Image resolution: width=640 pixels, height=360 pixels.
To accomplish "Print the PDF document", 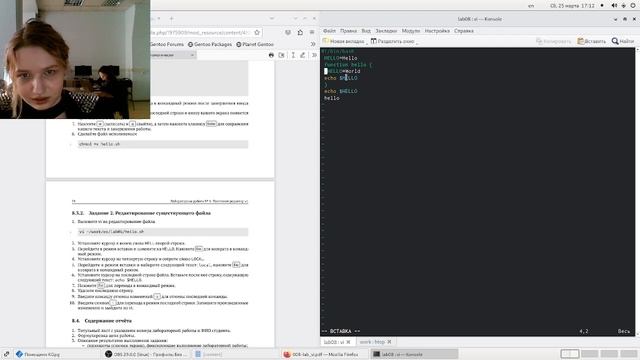I will click(271, 55).
